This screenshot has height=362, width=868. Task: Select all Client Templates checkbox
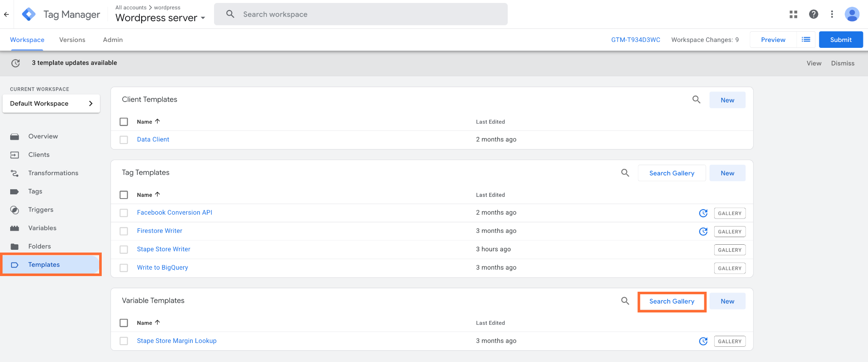pos(124,122)
